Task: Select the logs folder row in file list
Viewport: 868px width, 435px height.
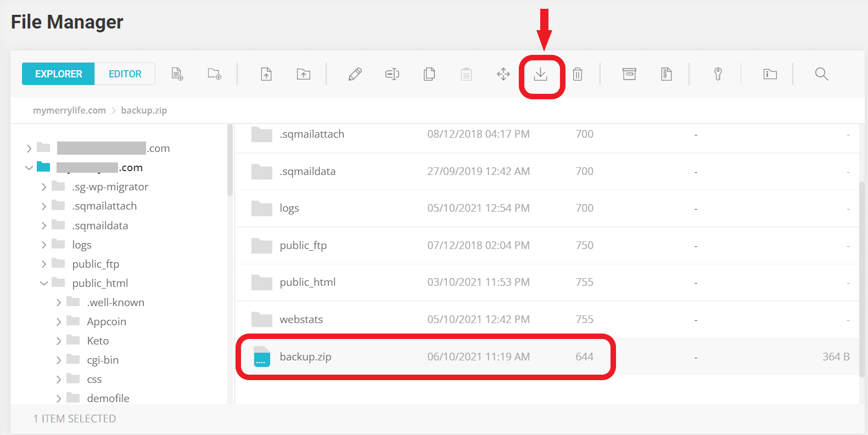Action: click(x=547, y=208)
